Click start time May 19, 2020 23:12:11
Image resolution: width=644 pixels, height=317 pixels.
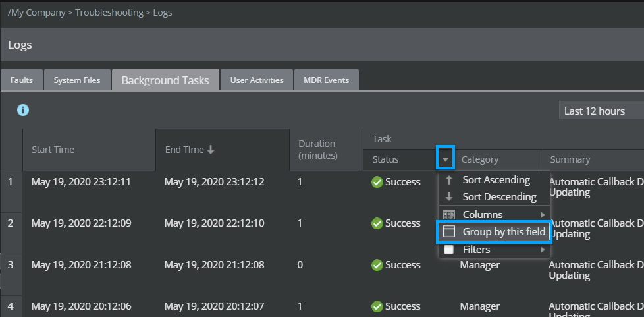(81, 182)
